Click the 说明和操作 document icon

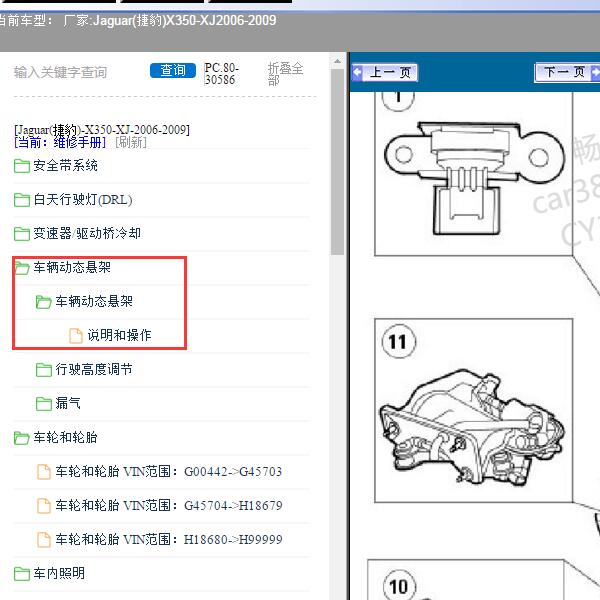[76, 336]
